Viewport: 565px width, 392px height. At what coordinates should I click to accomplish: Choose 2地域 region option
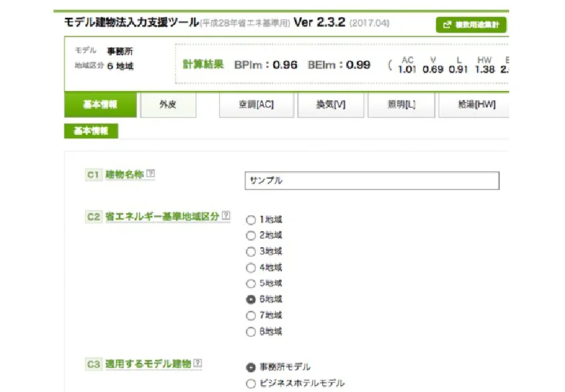point(251,236)
